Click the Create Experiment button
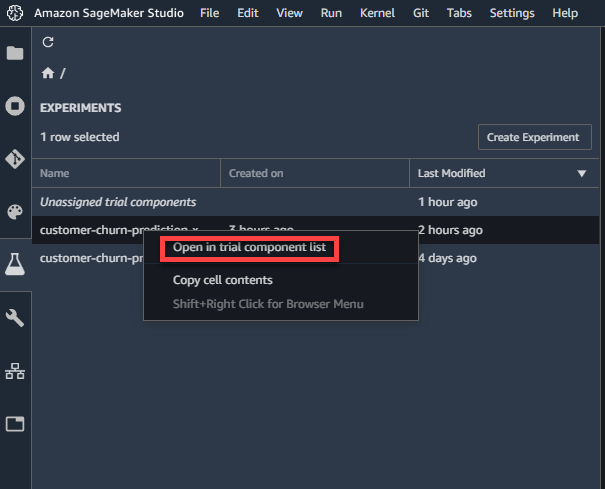Screen dimensions: 605x489 (x=534, y=137)
